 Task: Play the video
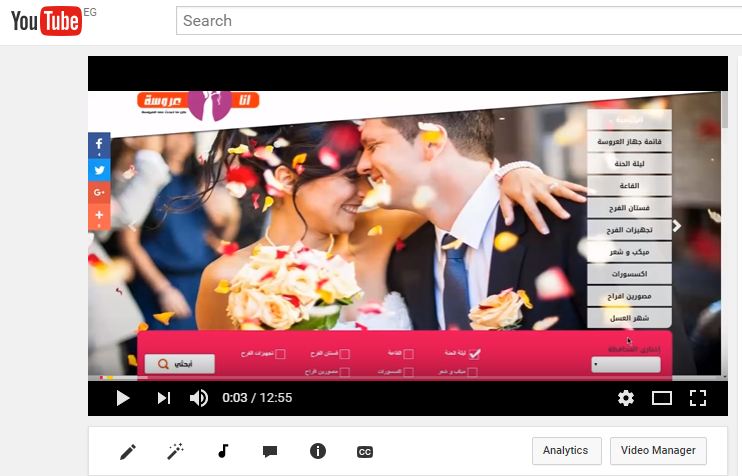coord(123,398)
